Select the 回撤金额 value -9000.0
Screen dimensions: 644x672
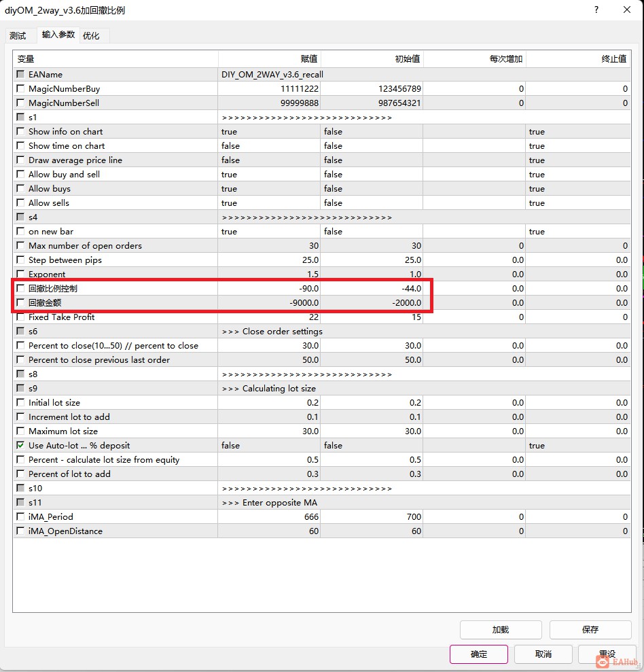tap(269, 302)
